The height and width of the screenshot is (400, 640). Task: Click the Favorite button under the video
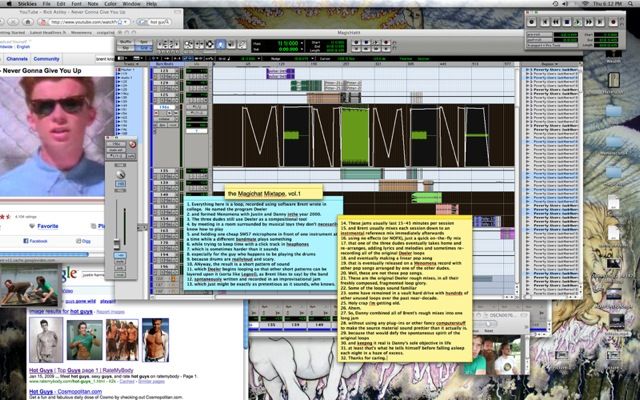coord(44,226)
